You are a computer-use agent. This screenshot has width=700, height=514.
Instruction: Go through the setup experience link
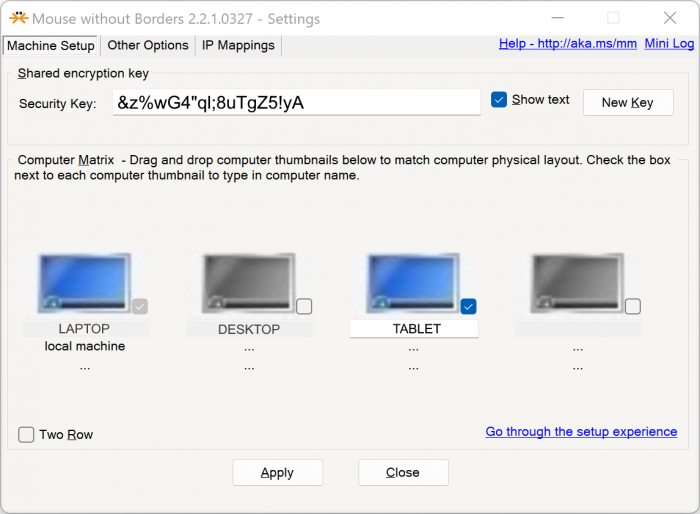[x=581, y=432]
